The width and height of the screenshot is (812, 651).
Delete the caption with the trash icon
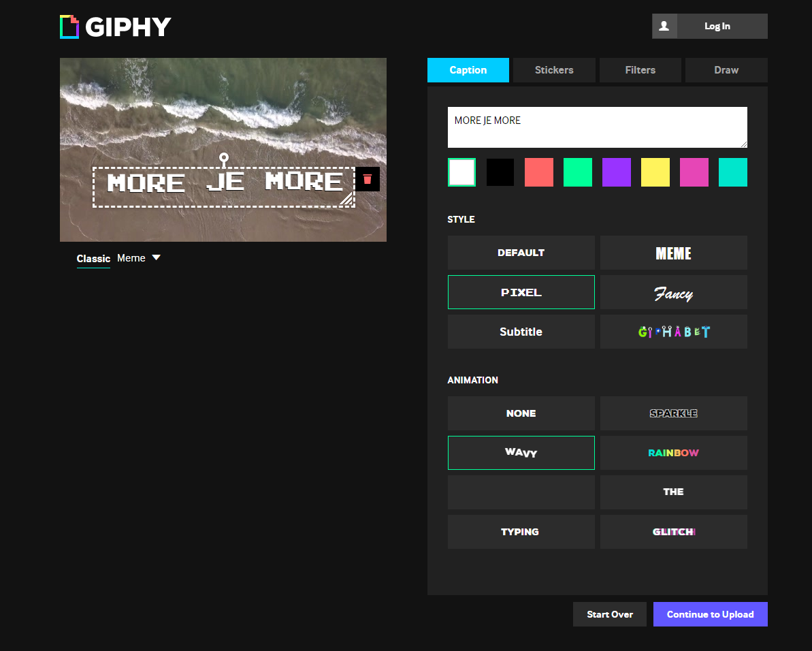(368, 179)
